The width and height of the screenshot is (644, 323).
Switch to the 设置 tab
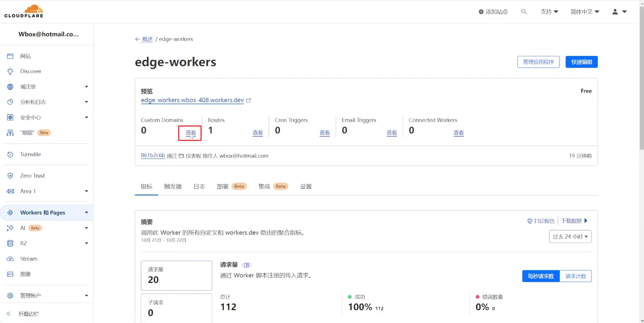306,186
